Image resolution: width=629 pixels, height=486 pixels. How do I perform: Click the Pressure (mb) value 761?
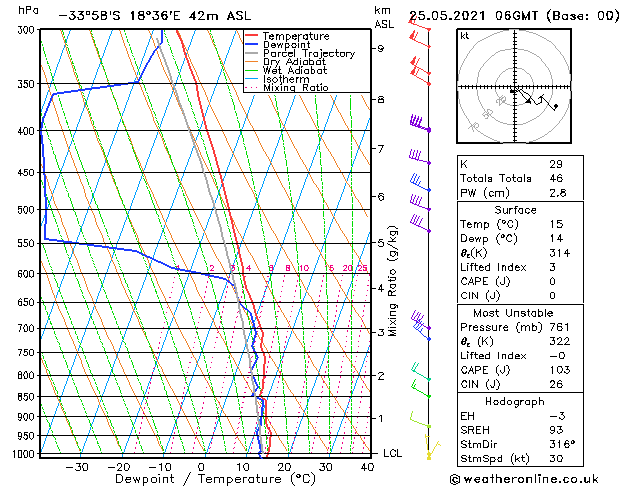tap(560, 327)
